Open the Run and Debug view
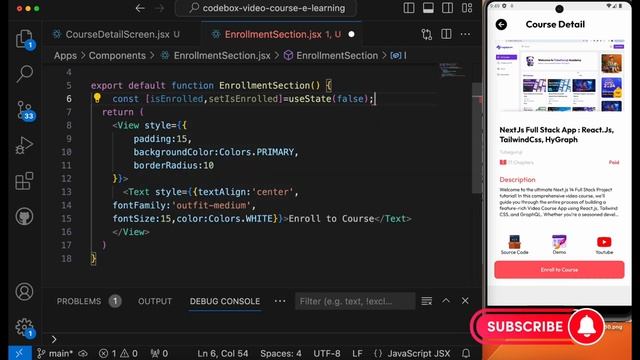This screenshot has height=360, width=640. [x=24, y=145]
